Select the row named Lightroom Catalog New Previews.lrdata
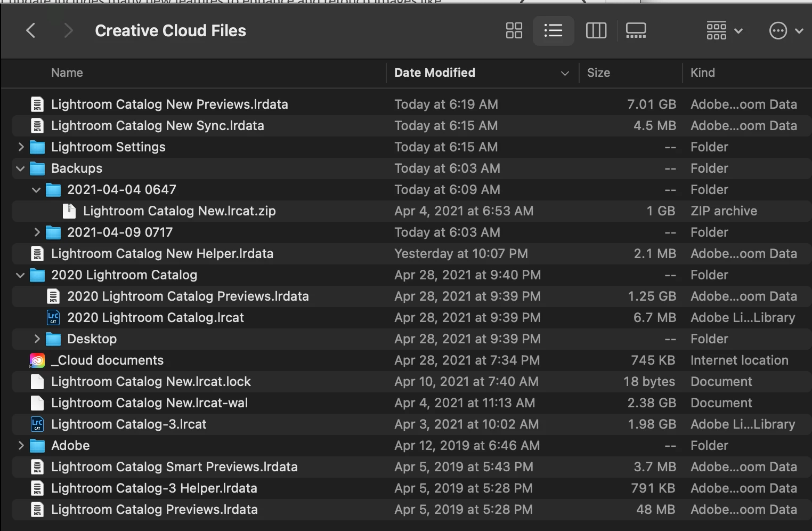The image size is (812, 531). [x=411, y=104]
